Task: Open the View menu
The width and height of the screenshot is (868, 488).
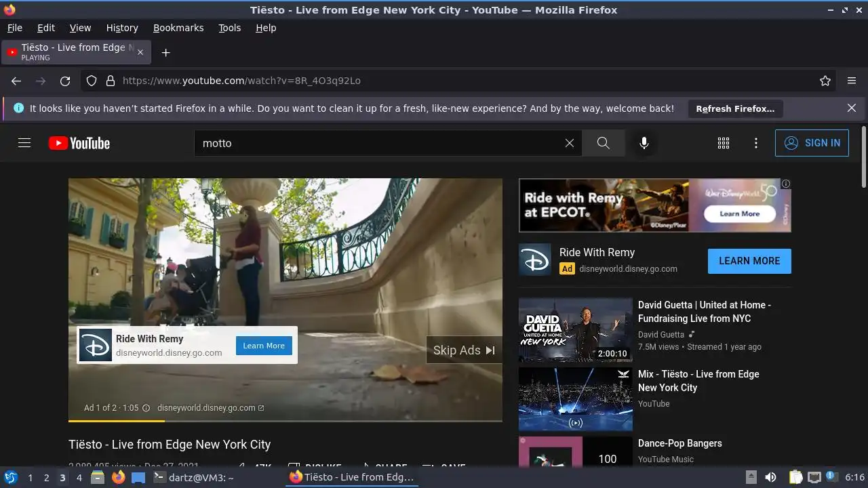Action: [x=80, y=28]
